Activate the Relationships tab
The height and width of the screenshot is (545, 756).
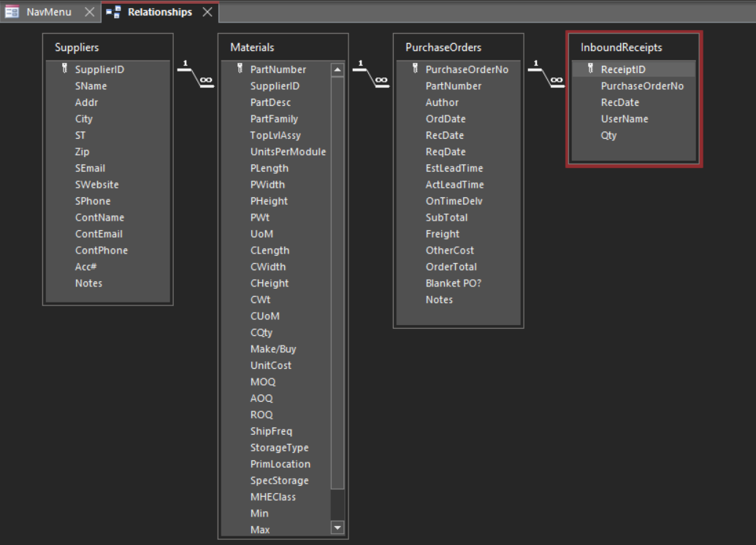point(159,12)
